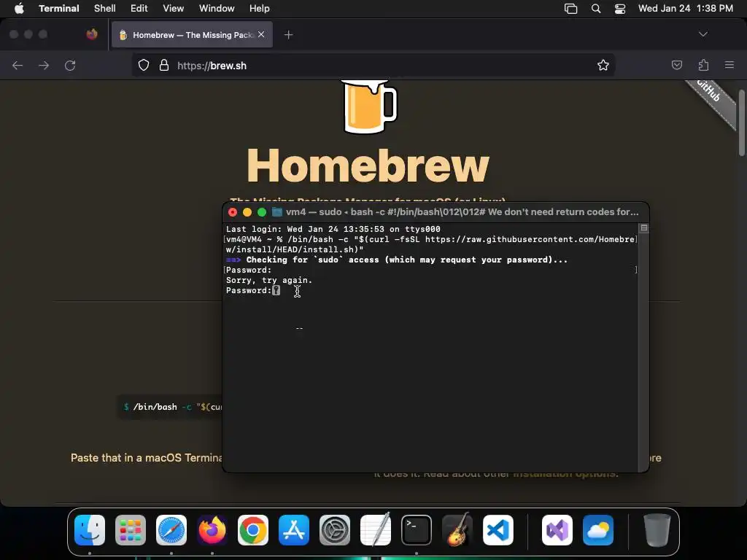
Task: Click the Homebrew beer mug logo
Action: point(369,106)
